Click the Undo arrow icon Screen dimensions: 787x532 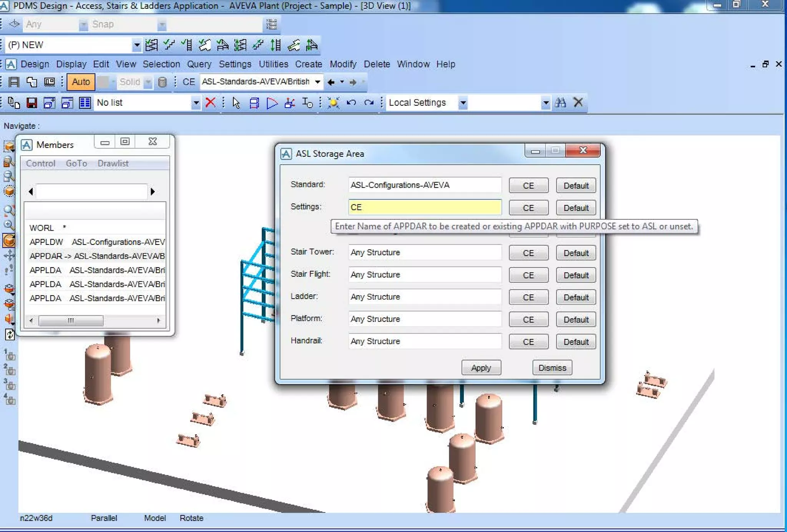(351, 103)
